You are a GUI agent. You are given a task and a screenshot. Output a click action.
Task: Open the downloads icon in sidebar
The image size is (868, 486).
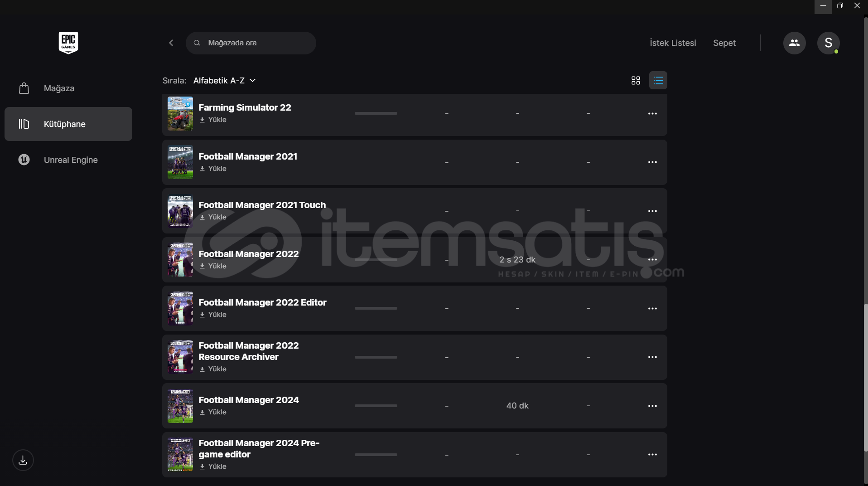point(23,460)
